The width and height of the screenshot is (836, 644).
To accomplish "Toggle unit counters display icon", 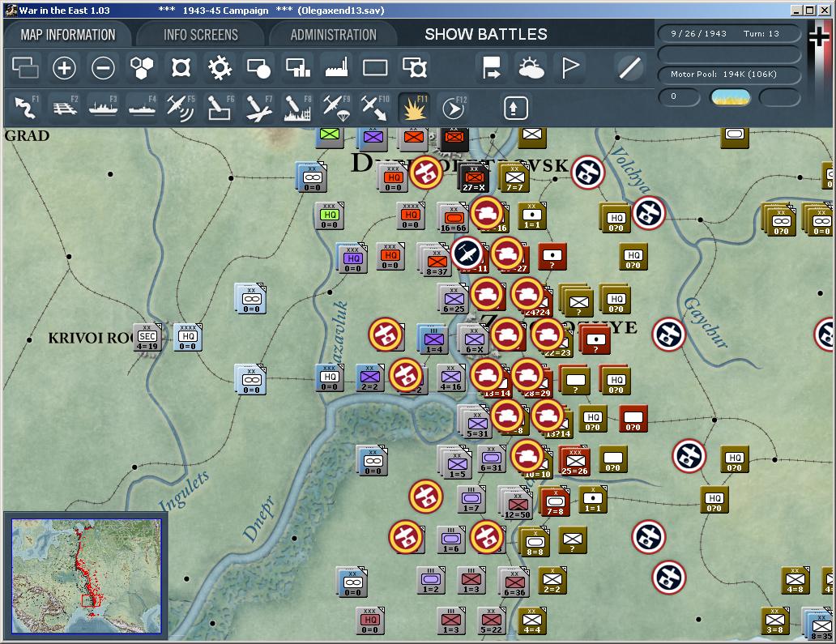I will tap(25, 68).
